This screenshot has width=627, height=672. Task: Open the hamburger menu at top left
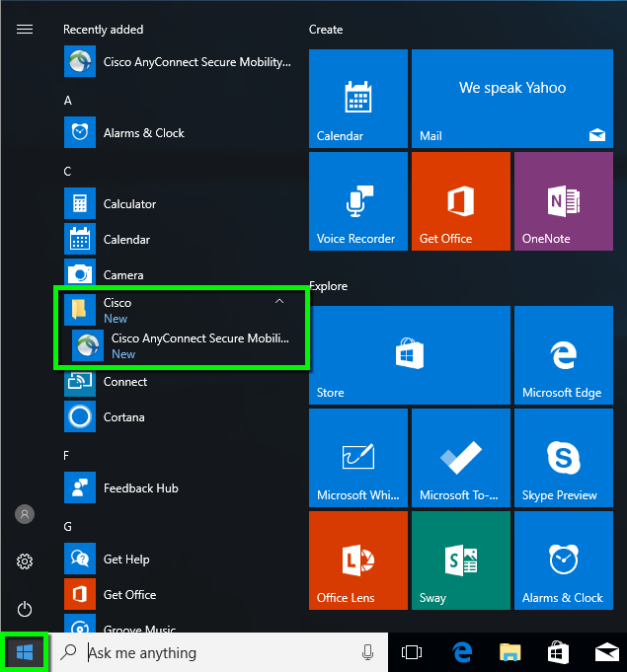[25, 30]
